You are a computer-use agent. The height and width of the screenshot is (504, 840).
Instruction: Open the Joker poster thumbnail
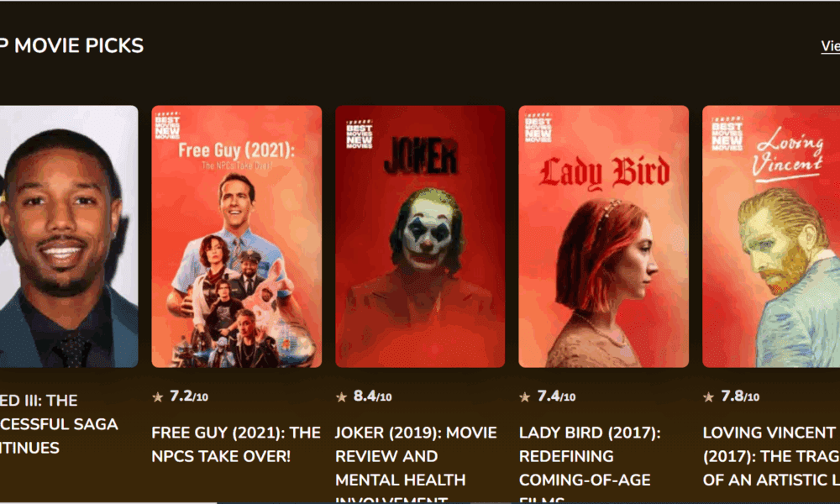[x=420, y=236]
